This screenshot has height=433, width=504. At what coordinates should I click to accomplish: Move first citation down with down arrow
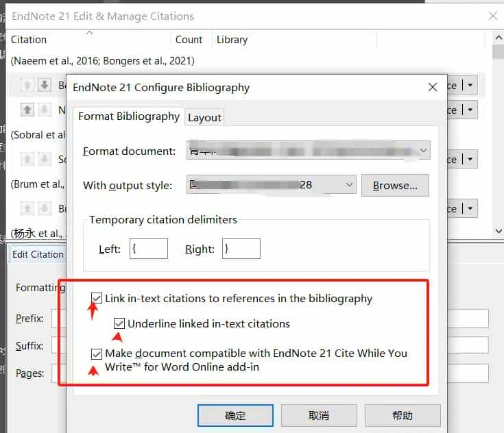click(x=45, y=85)
